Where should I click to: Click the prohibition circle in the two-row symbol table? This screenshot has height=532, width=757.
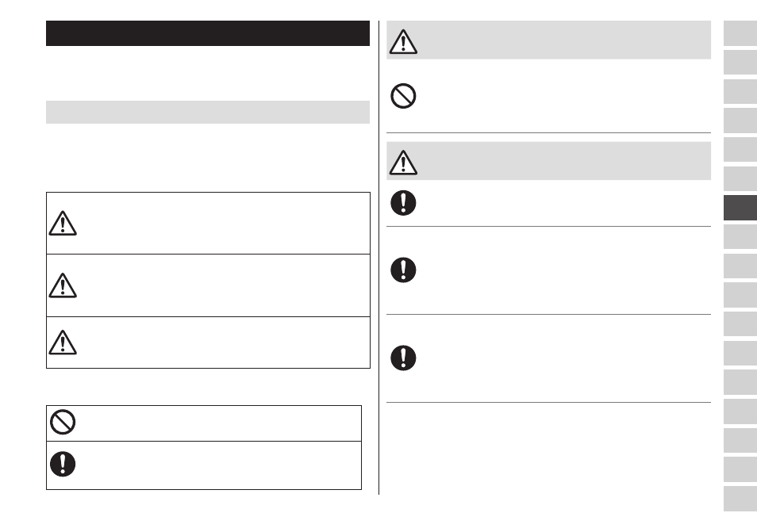pyautogui.click(x=63, y=422)
